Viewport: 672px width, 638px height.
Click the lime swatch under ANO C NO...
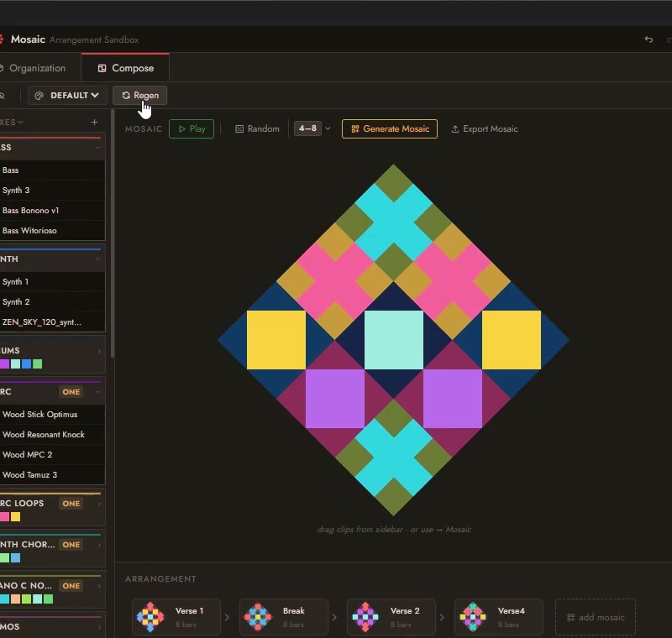(x=27, y=599)
